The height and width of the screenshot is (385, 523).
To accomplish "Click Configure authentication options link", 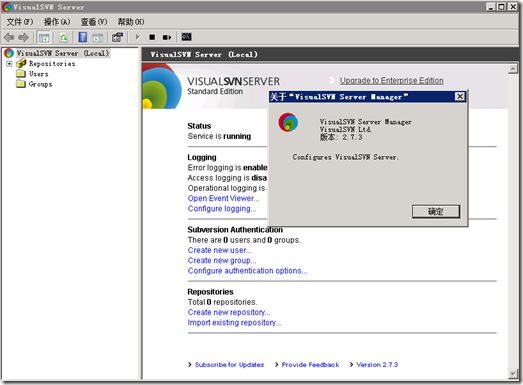I will tap(247, 271).
